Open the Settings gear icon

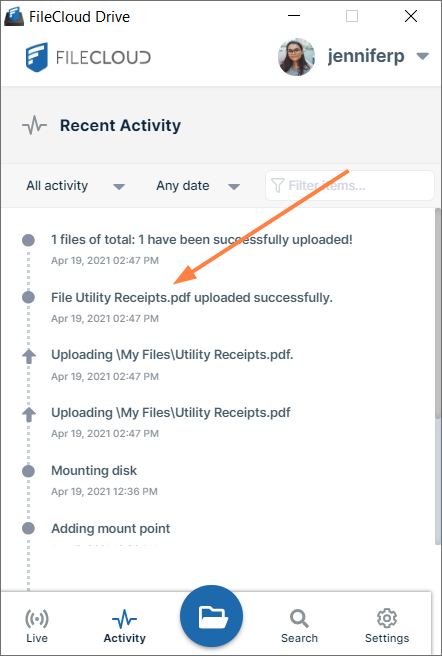point(387,618)
